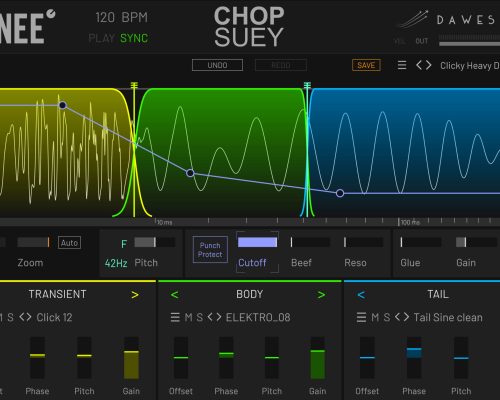Adjust the Body Pitch fader
Image resolution: width=500 pixels, height=400 pixels.
(272, 357)
